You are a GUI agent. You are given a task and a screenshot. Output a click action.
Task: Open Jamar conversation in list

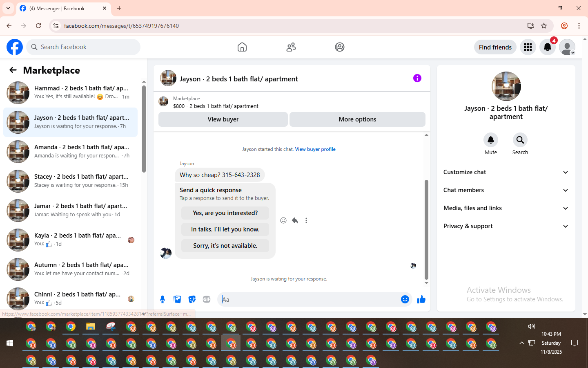click(x=70, y=211)
